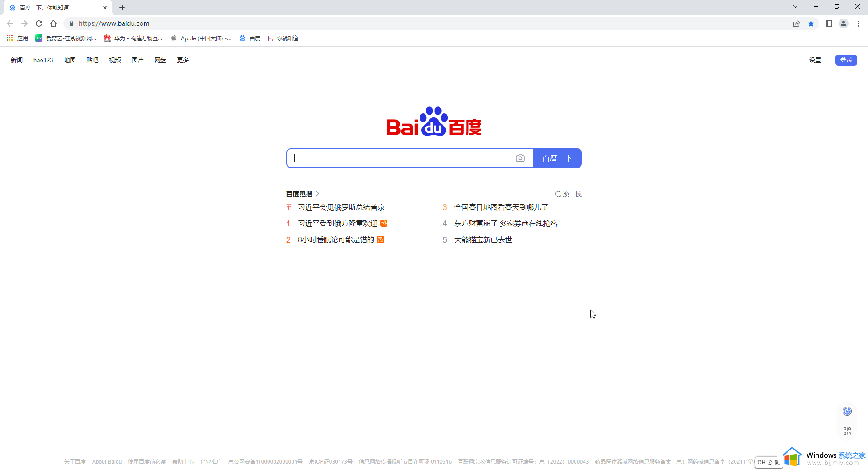This screenshot has height=469, width=868.
Task: Minimize the browser window
Action: click(x=816, y=6)
